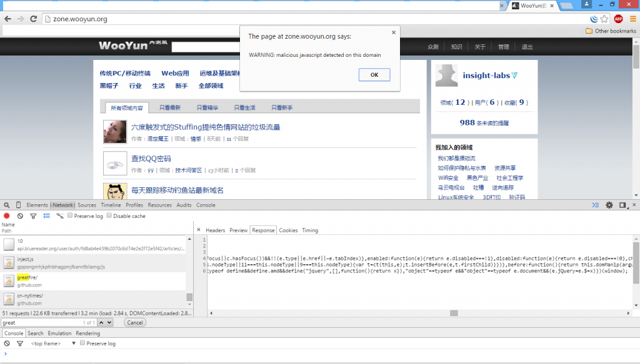Viewport: 640px width, 364px height.
Task: Open the Headers tab of the request
Action: pos(215,230)
